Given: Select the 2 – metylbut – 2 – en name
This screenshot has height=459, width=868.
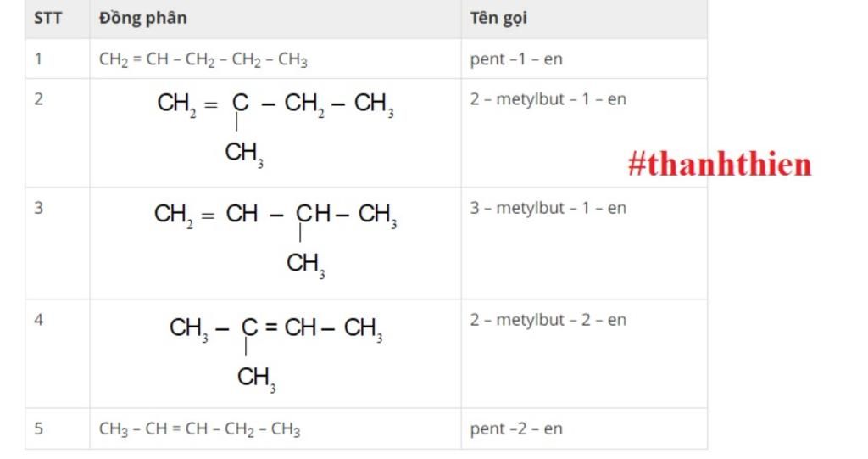Looking at the screenshot, I should 548,320.
